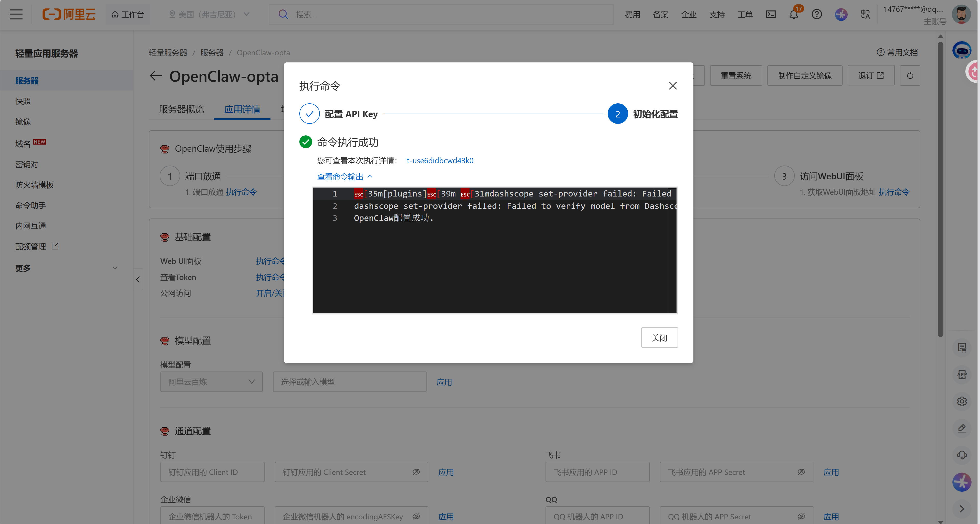The height and width of the screenshot is (524, 980).
Task: Open the help question mark icon
Action: tap(816, 15)
